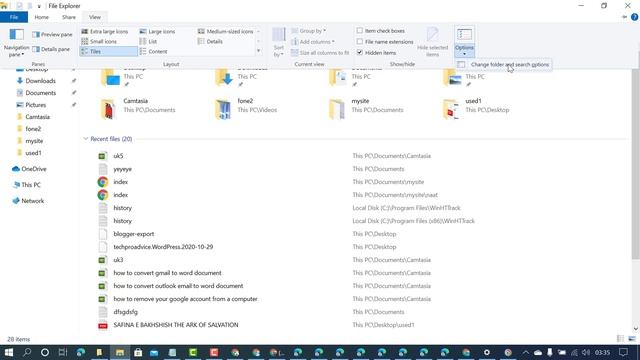This screenshot has height=360, width=640.
Task: Open the Add columns dropdown
Action: pyautogui.click(x=313, y=42)
